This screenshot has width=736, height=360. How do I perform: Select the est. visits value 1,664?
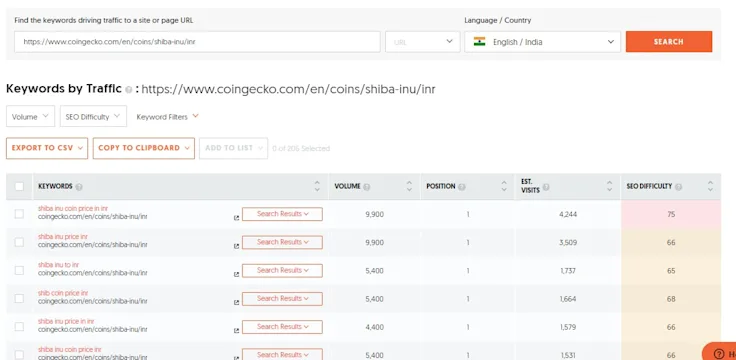pyautogui.click(x=568, y=299)
